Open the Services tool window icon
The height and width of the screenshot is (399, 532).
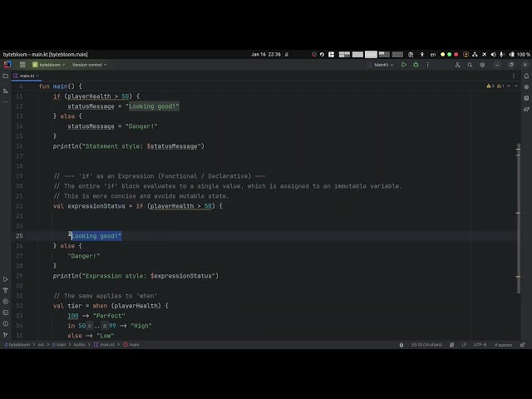tap(6, 301)
